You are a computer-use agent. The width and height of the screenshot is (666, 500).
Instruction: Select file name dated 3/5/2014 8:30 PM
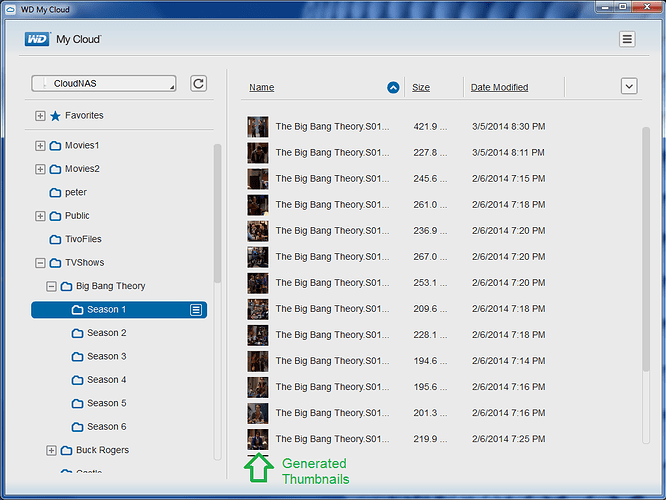(x=332, y=127)
